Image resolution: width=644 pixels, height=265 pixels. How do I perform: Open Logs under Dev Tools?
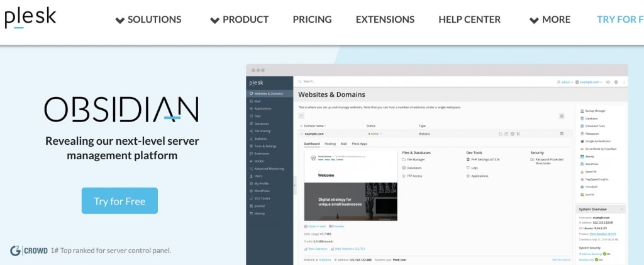(472, 167)
